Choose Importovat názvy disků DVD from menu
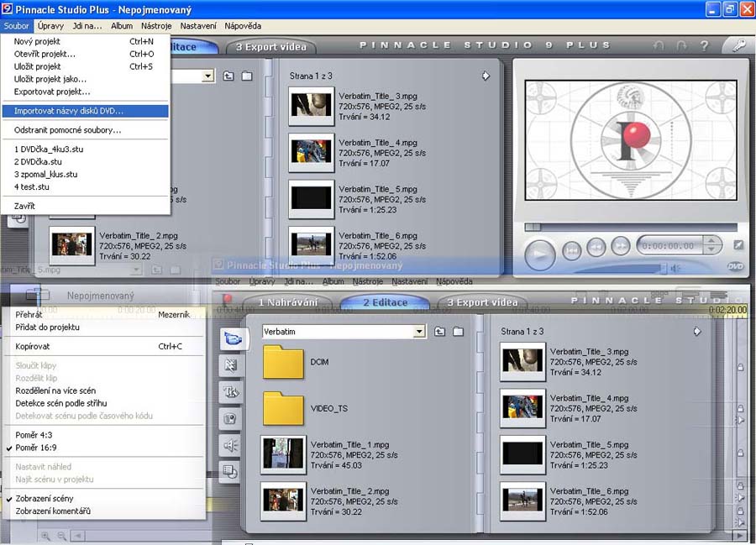 coord(68,111)
